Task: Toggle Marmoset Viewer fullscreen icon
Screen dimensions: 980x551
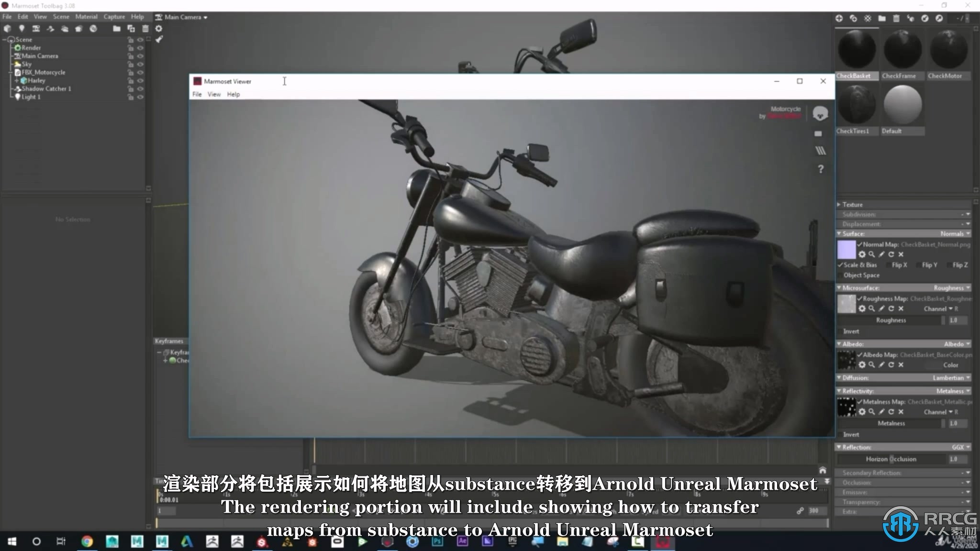Action: point(818,133)
